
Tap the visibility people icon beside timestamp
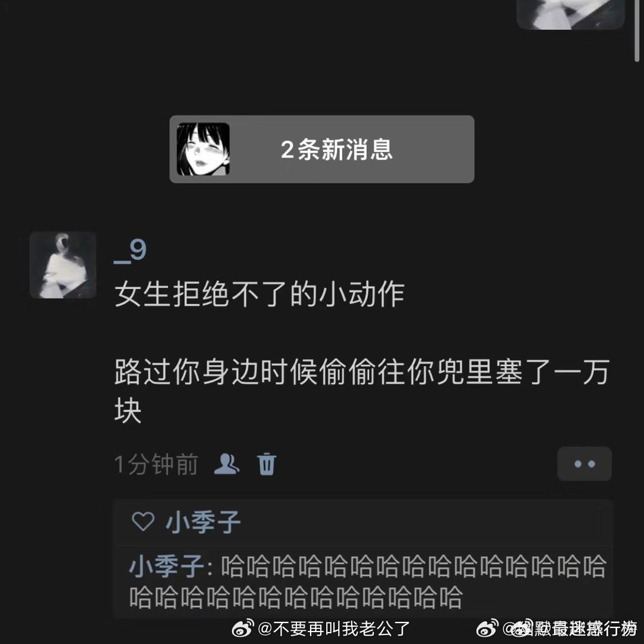[227, 464]
